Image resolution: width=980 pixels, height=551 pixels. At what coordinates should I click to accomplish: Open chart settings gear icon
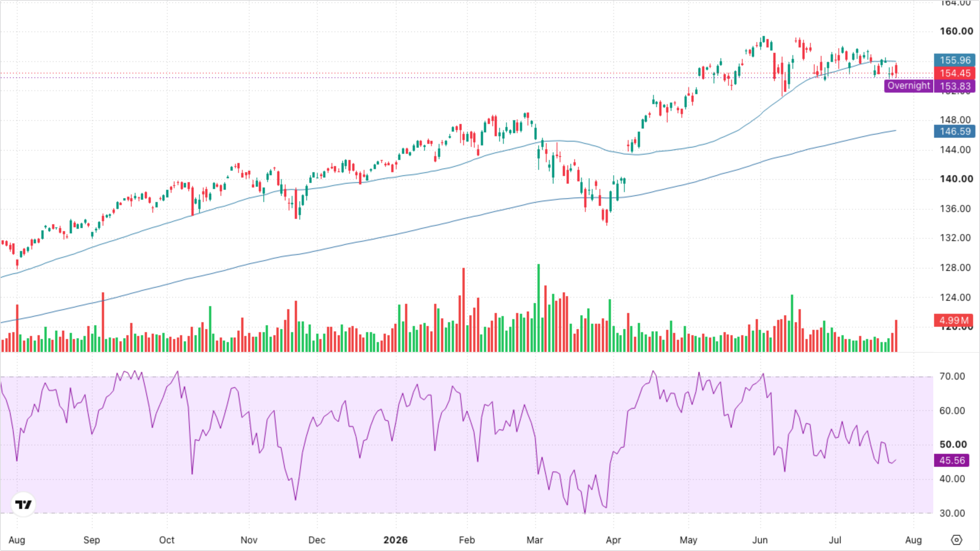(x=956, y=540)
